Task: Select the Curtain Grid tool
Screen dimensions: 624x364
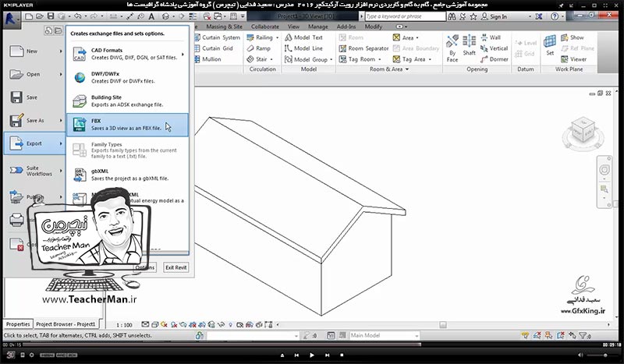Action: [214, 48]
